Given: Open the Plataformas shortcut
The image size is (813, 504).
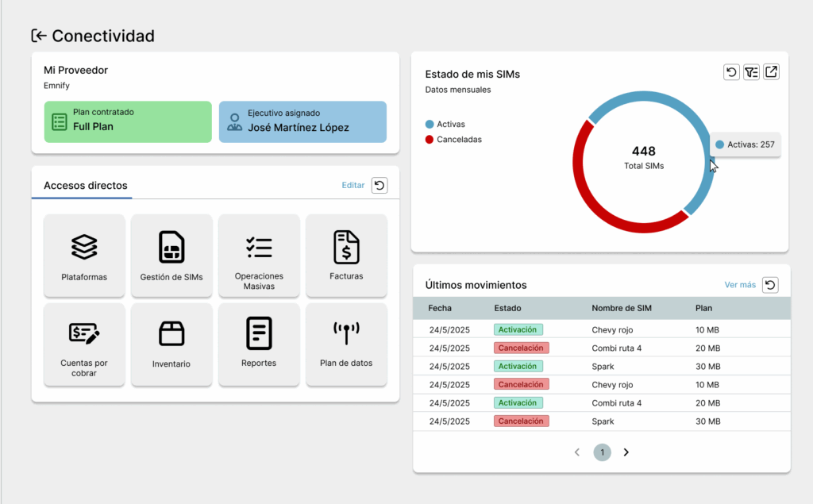Looking at the screenshot, I should coord(84,255).
